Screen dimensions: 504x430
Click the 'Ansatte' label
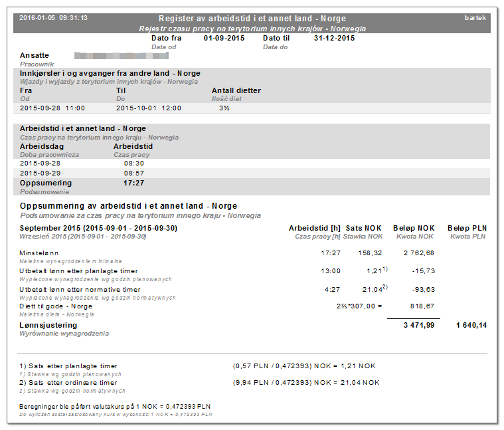pos(35,55)
